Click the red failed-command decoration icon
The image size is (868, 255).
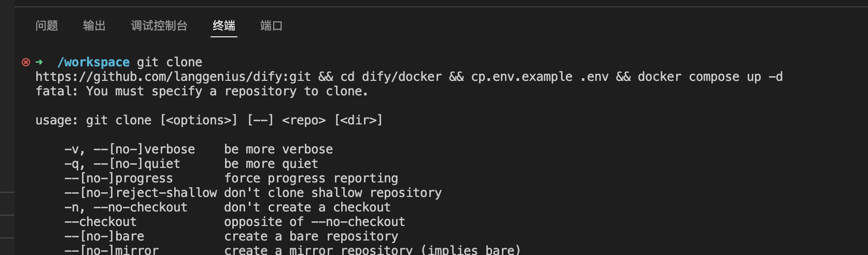26,62
